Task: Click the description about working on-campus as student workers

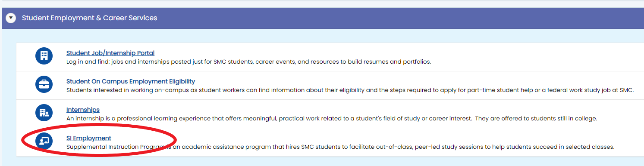Action: pos(350,90)
